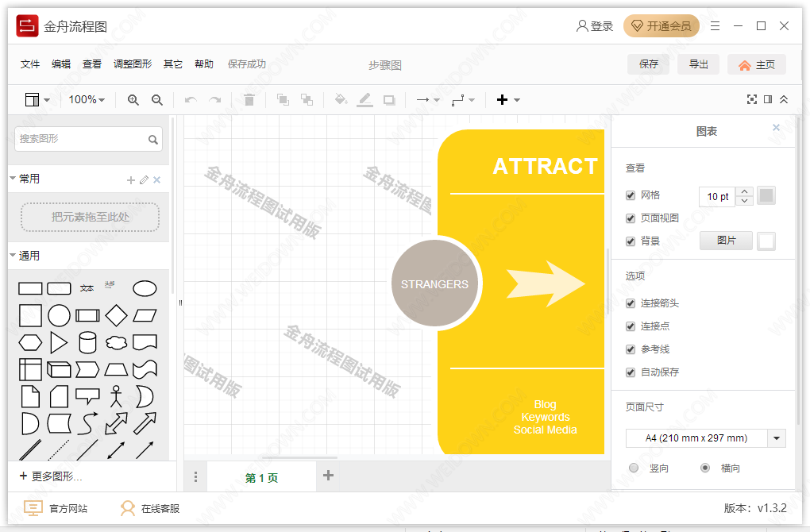Select the cloud shape in palette
The height and width of the screenshot is (532, 810).
[x=116, y=343]
